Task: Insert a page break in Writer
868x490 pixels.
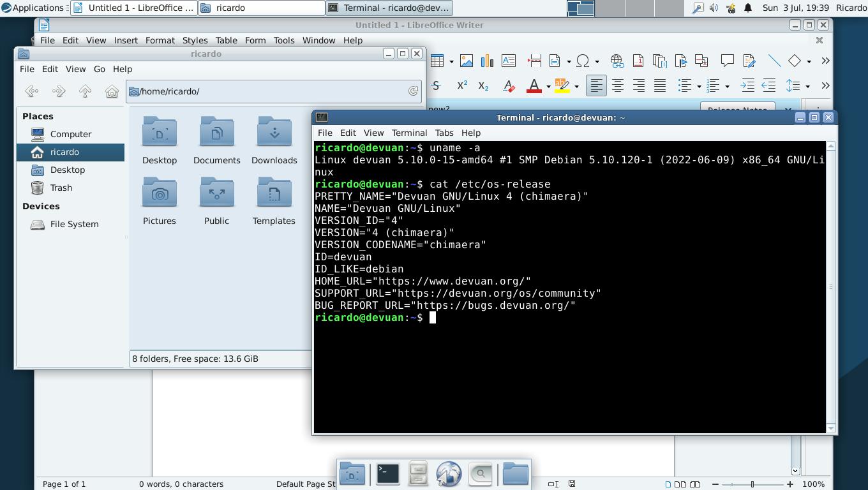Action: (535, 61)
